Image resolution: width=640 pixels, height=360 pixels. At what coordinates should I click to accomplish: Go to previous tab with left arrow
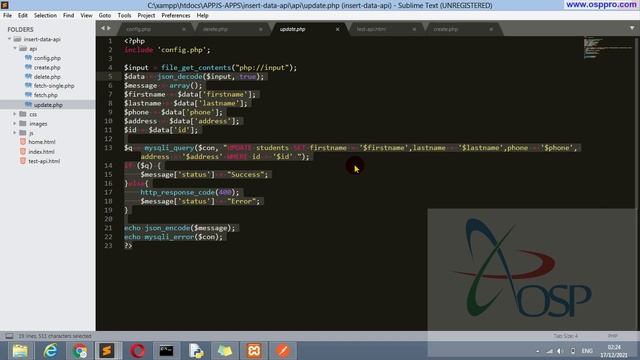[103, 28]
